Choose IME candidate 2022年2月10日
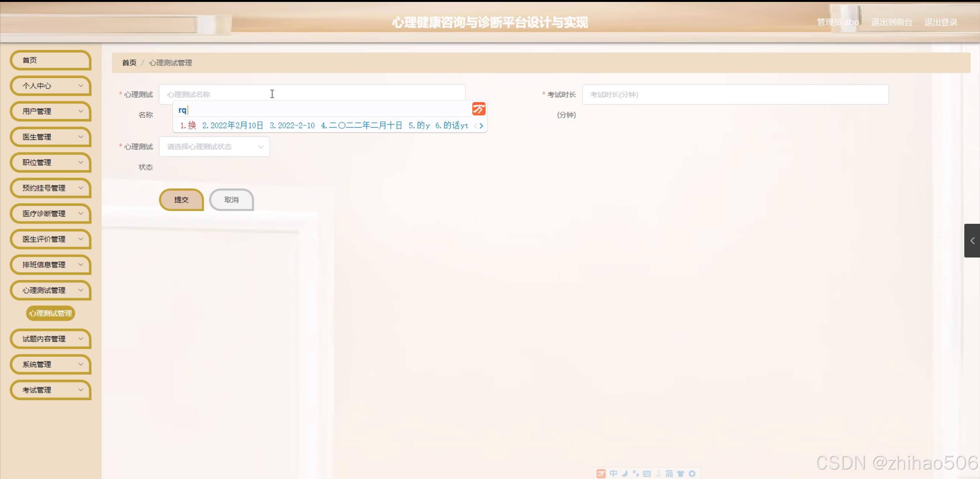This screenshot has width=980, height=479. pyautogui.click(x=233, y=126)
